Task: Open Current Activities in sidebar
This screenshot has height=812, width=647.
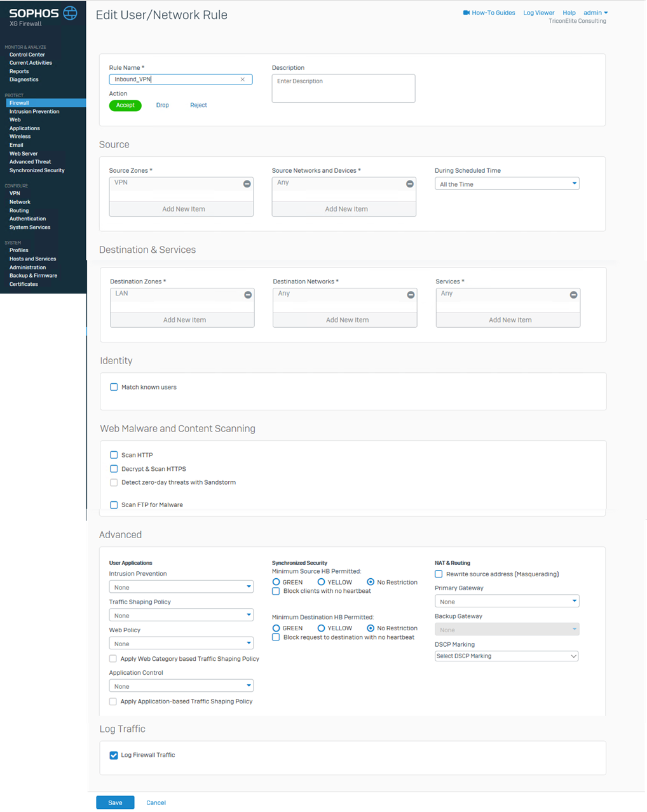Action: (x=31, y=63)
